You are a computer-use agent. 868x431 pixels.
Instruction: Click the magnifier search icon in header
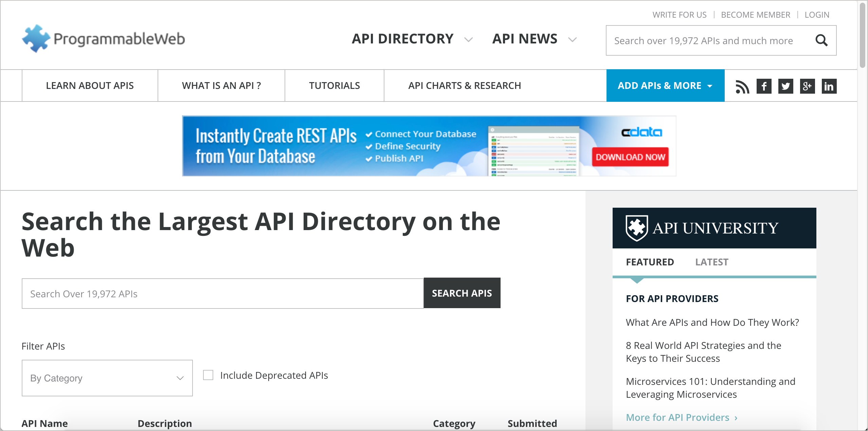[821, 40]
